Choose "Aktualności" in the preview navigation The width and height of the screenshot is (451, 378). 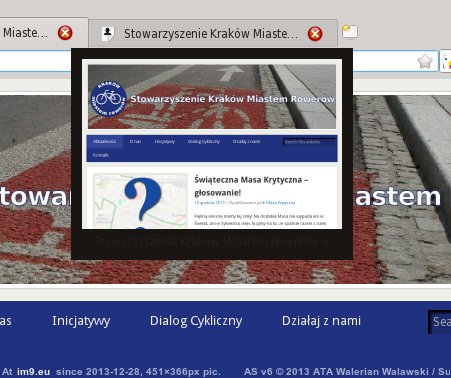tap(105, 141)
